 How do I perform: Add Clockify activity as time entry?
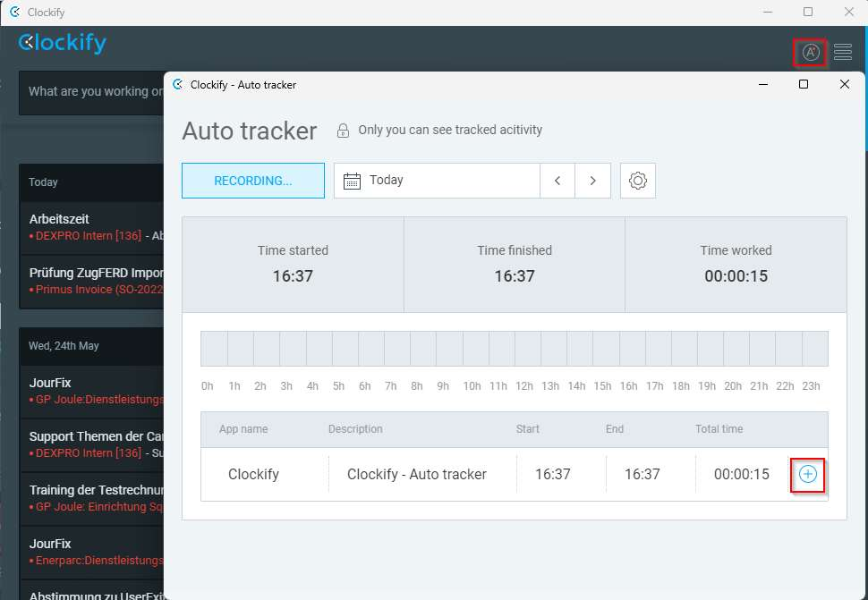coord(807,474)
